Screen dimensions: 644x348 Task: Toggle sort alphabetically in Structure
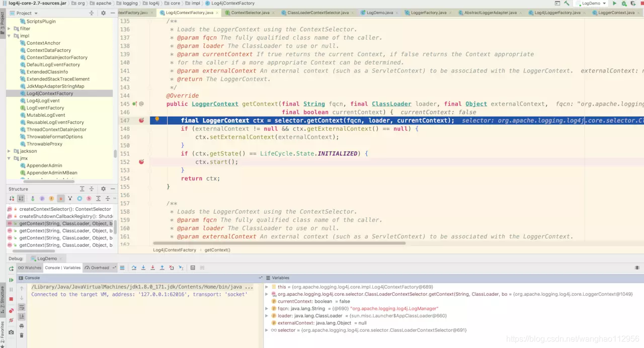click(x=21, y=199)
